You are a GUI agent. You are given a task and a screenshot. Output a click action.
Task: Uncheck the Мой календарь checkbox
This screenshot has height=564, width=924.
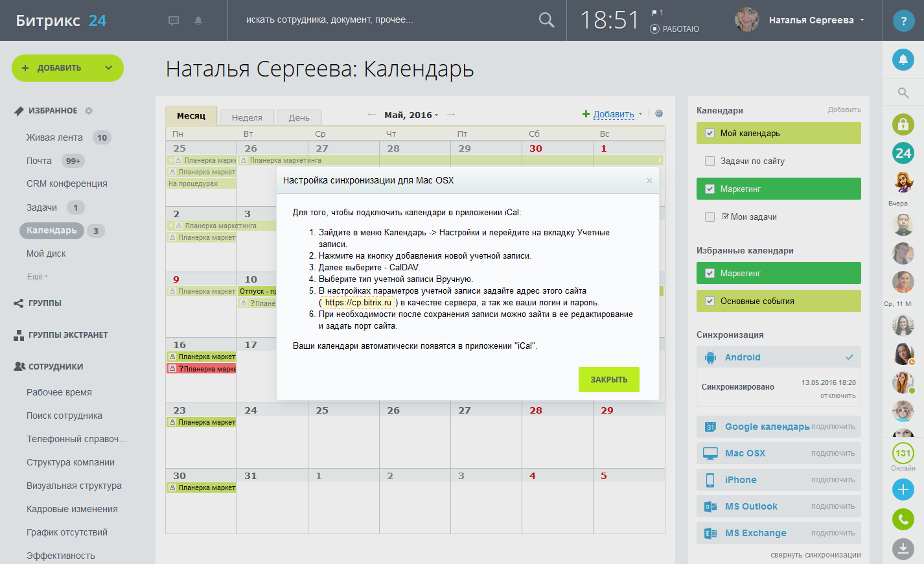(710, 134)
